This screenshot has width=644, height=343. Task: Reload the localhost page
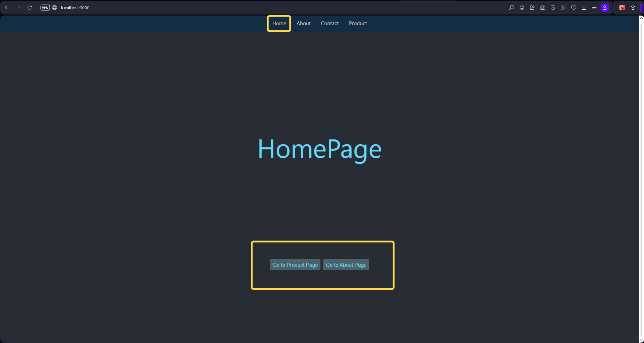pyautogui.click(x=30, y=8)
